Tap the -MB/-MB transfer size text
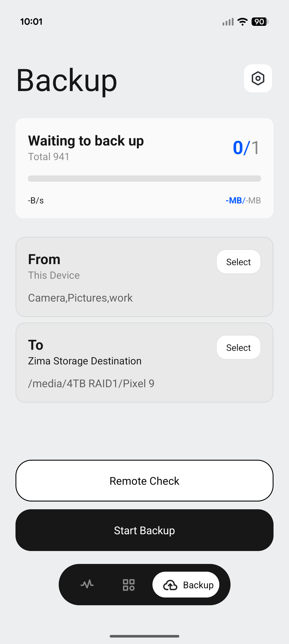The height and width of the screenshot is (644, 289). point(243,201)
